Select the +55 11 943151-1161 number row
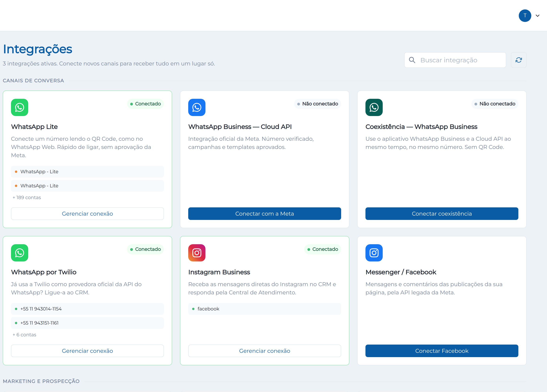This screenshot has height=392, width=547. pos(87,323)
